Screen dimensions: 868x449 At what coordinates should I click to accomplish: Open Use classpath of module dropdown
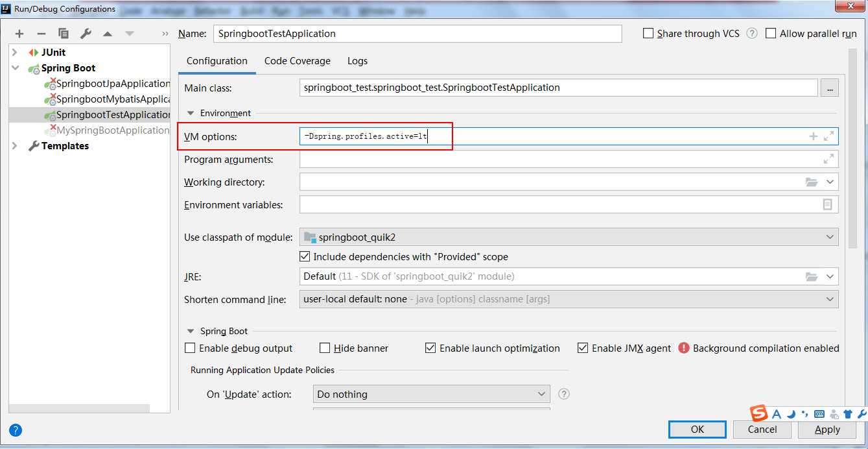[830, 237]
